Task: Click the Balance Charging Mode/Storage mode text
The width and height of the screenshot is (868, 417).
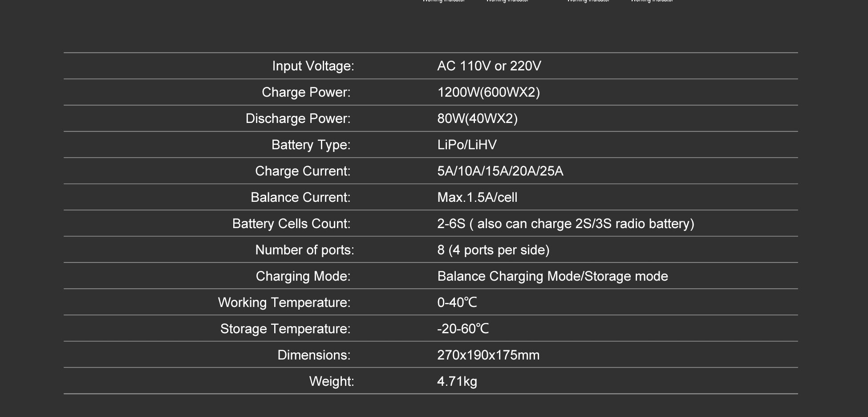Action: click(x=552, y=276)
